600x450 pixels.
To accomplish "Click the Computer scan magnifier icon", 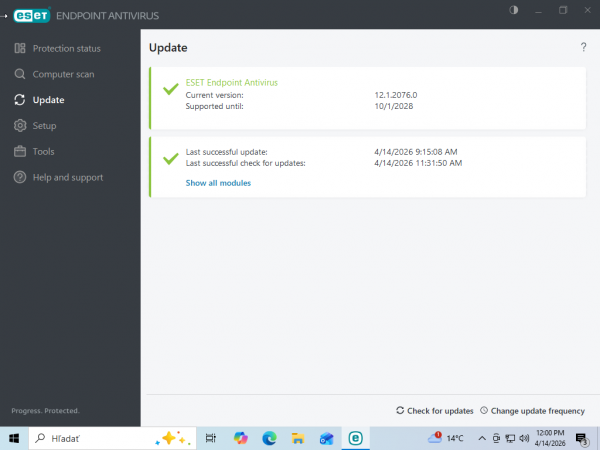I will pyautogui.click(x=20, y=74).
